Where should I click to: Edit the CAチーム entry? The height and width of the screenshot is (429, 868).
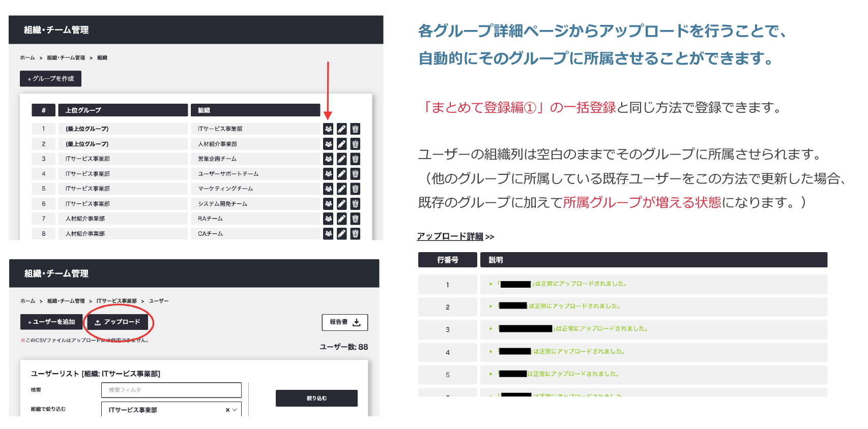[x=342, y=233]
